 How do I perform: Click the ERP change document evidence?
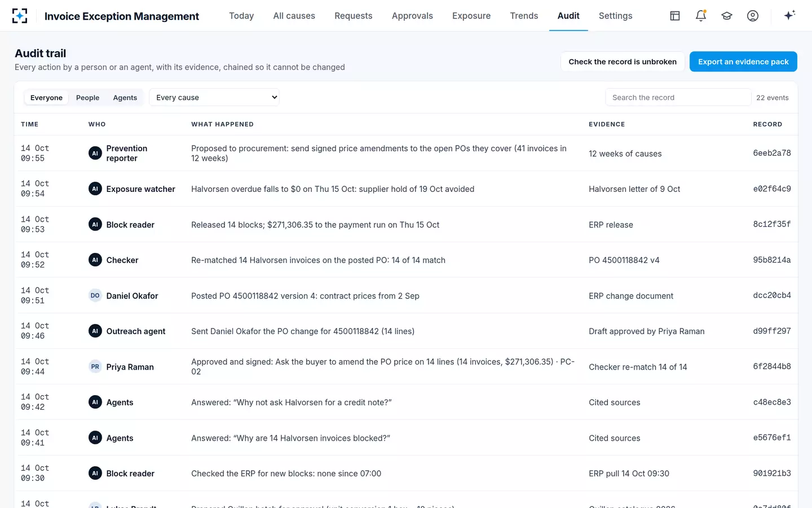pos(631,295)
